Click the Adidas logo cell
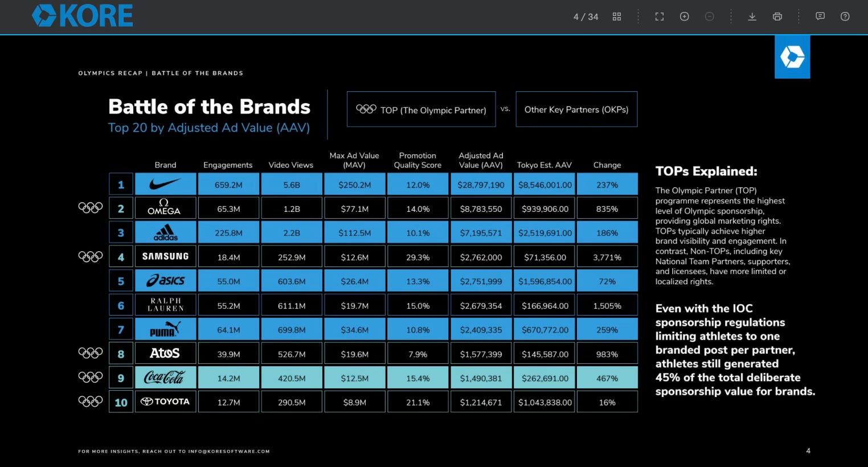 166,233
